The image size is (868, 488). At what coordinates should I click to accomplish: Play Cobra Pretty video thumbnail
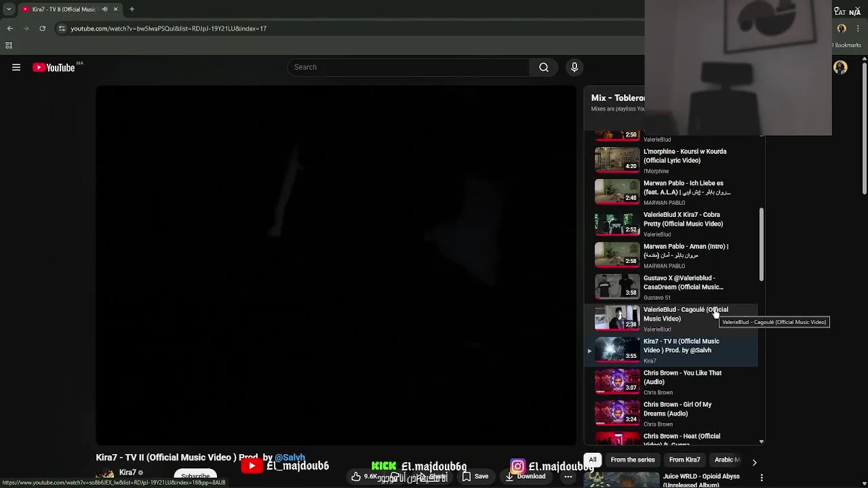pos(617,223)
